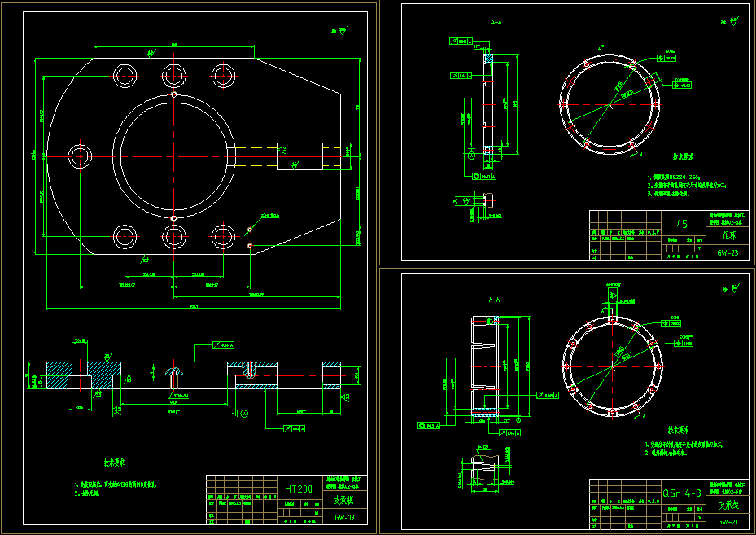
Task: Click the GW-21 drawing number
Action: click(x=728, y=521)
